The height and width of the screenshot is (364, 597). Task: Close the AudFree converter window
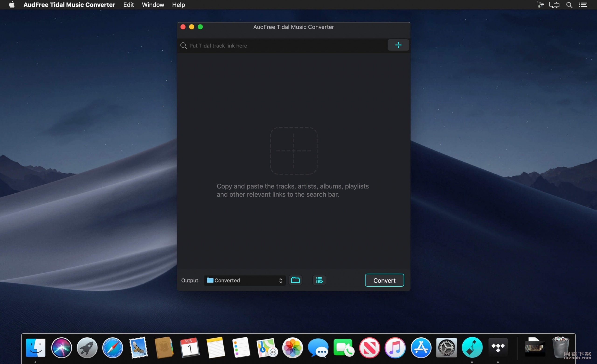coord(183,27)
